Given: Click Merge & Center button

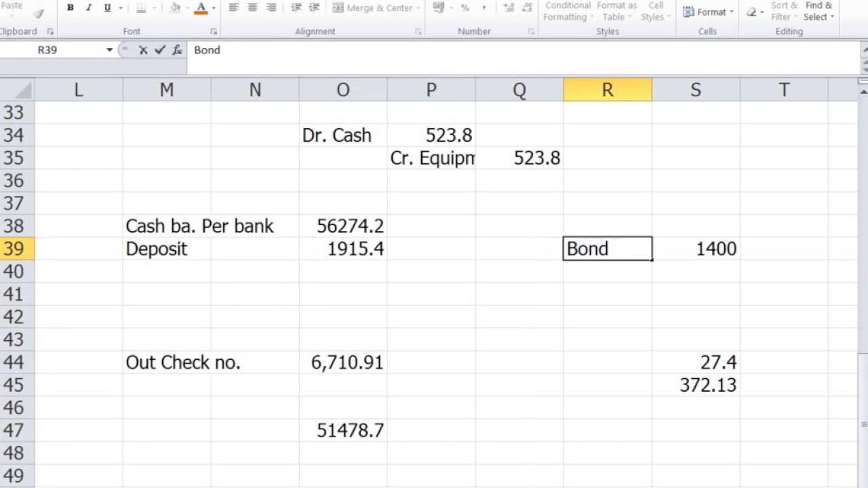Looking at the screenshot, I should pyautogui.click(x=372, y=8).
